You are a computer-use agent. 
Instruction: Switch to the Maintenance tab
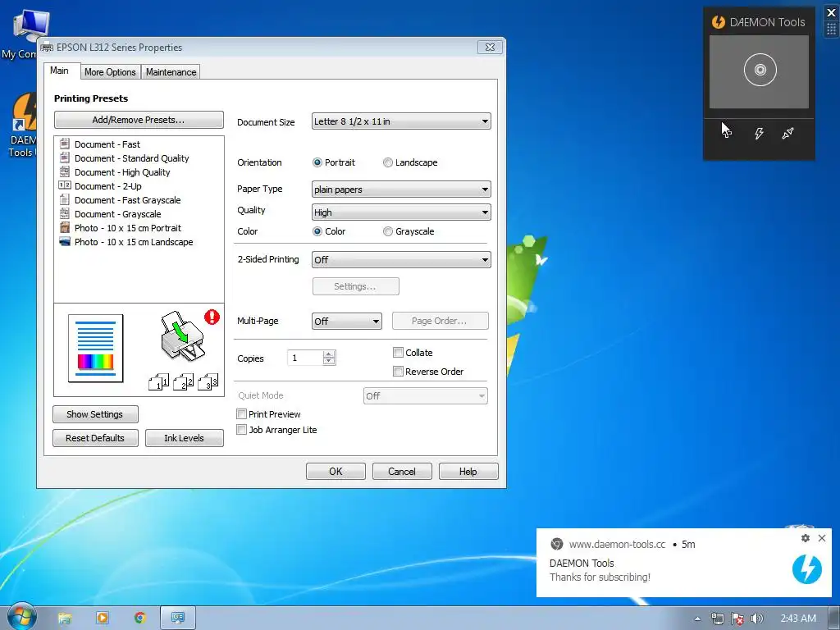(171, 72)
